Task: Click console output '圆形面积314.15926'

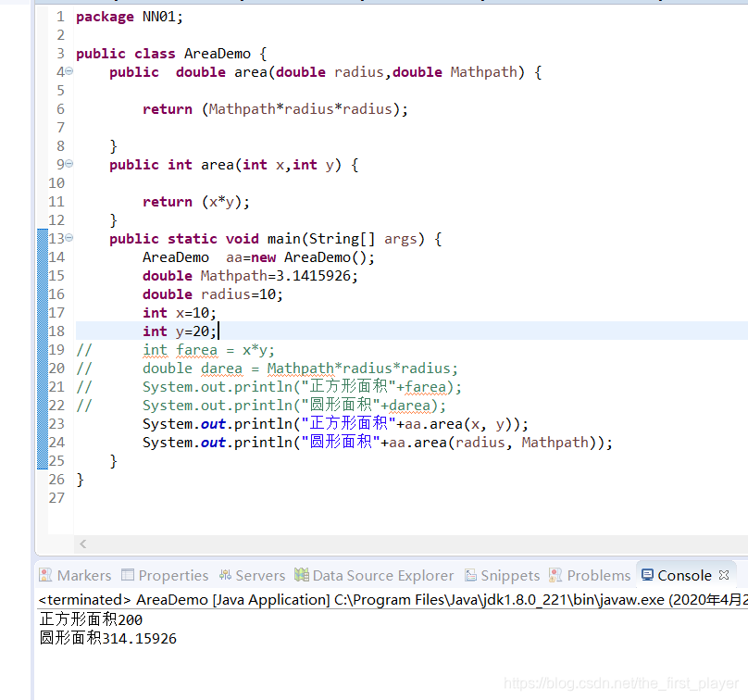Action: click(107, 638)
